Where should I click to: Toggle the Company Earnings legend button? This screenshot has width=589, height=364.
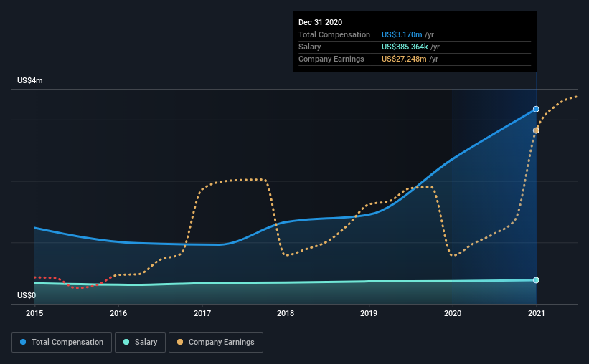216,343
